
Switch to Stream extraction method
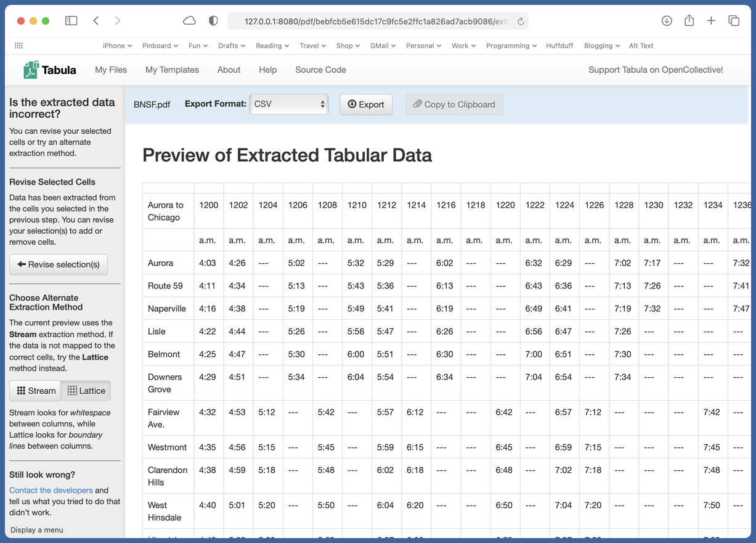tap(36, 391)
